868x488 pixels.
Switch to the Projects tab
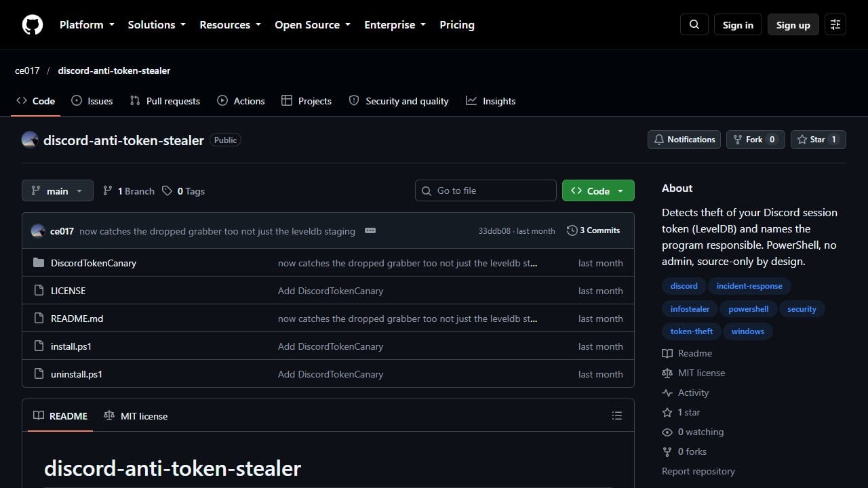[307, 101]
